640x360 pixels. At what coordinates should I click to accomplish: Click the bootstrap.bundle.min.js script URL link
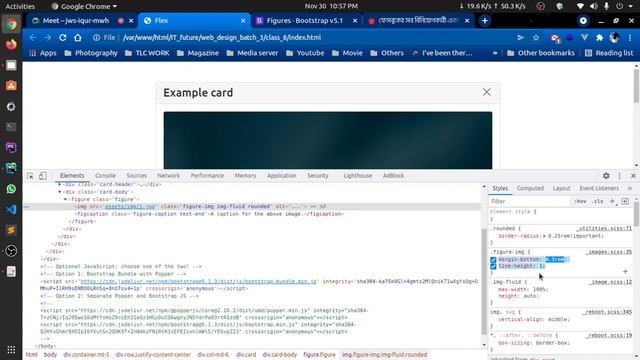198,281
